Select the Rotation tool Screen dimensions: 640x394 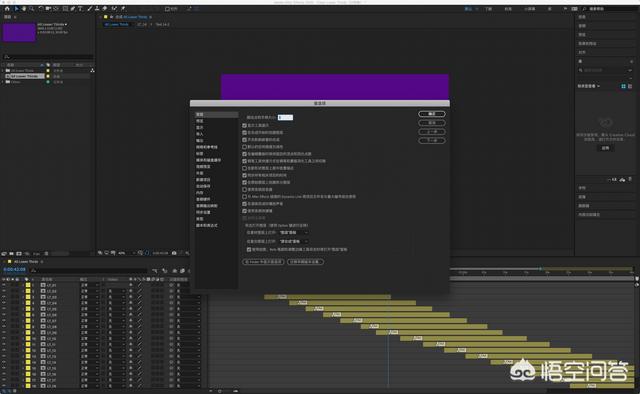41,9
